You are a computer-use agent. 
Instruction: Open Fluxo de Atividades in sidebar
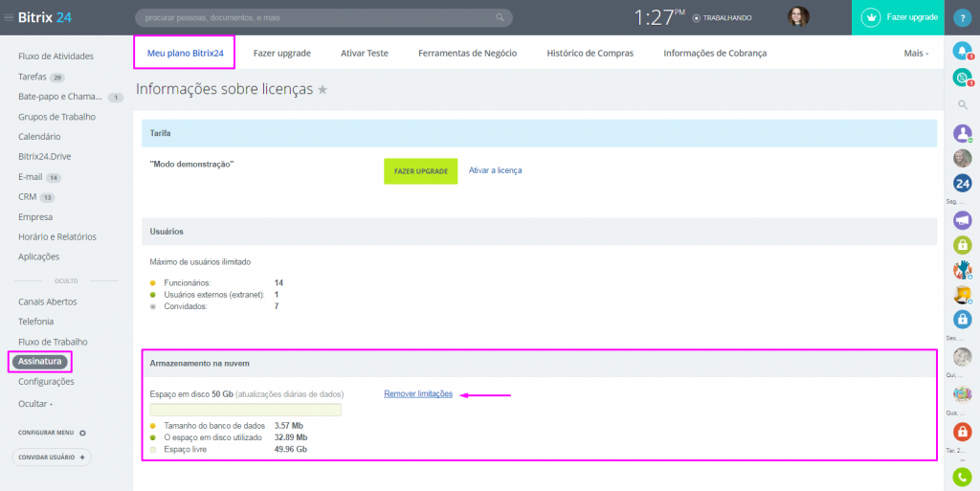click(56, 56)
